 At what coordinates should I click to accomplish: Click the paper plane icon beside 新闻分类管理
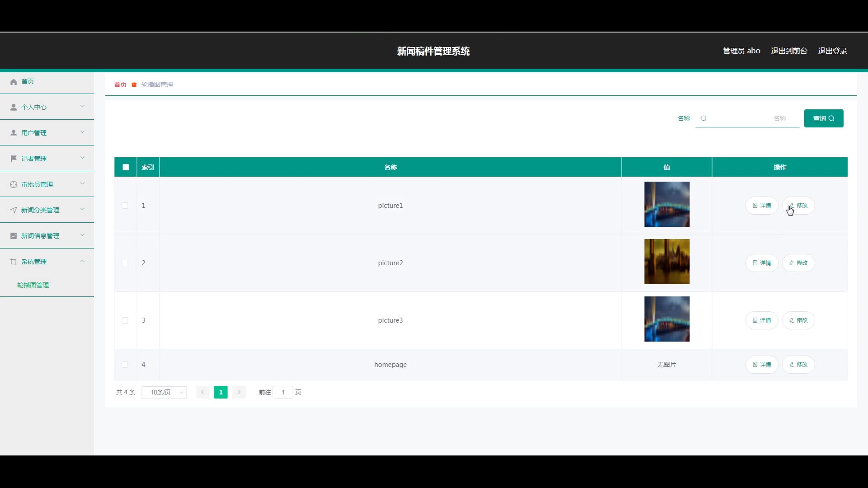(14, 210)
